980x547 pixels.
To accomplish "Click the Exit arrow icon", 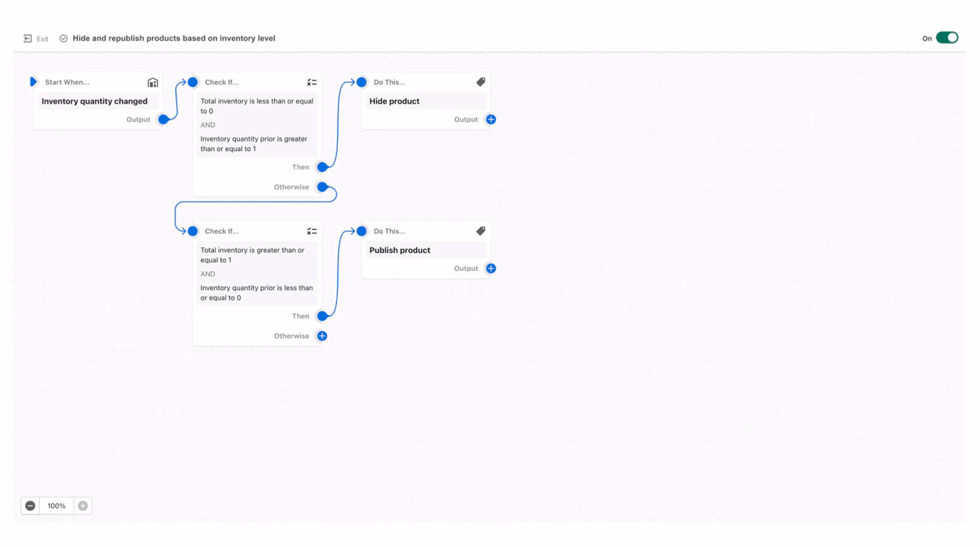I will (28, 38).
